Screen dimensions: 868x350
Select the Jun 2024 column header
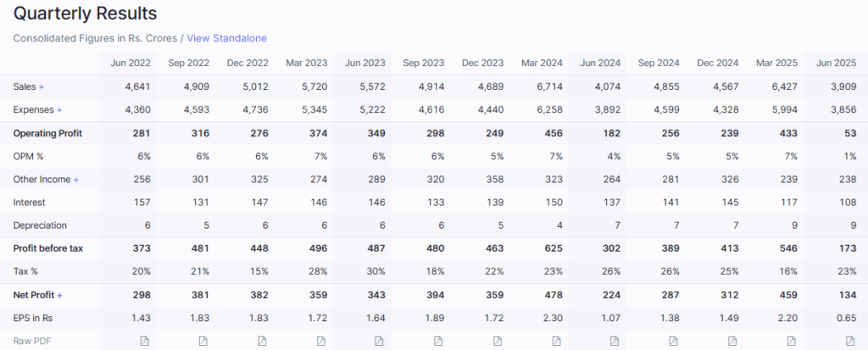[x=600, y=63]
